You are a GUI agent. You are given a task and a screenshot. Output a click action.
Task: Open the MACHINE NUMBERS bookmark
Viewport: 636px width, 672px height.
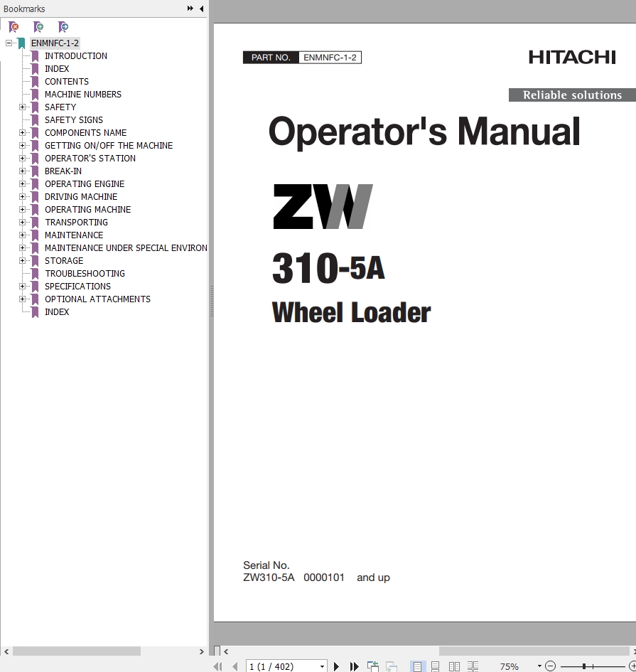[83, 95]
